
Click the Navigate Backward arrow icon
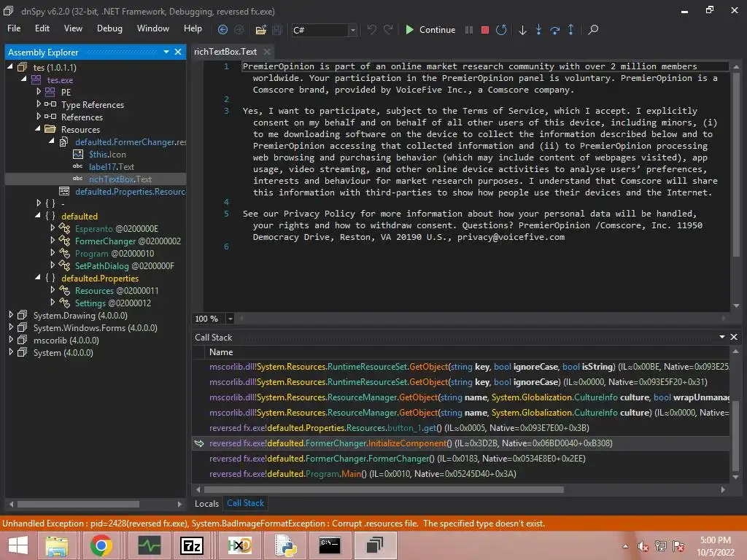tap(222, 29)
